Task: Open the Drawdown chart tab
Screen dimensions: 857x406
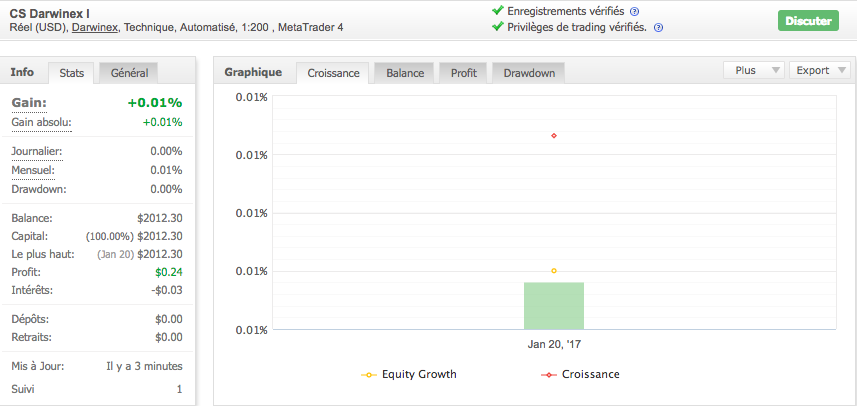Action: [529, 73]
